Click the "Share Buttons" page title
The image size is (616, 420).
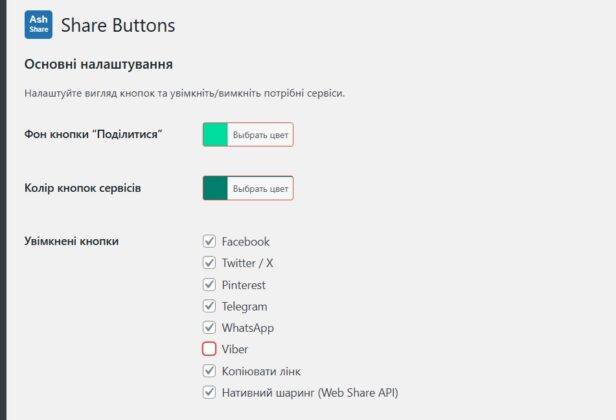point(117,25)
